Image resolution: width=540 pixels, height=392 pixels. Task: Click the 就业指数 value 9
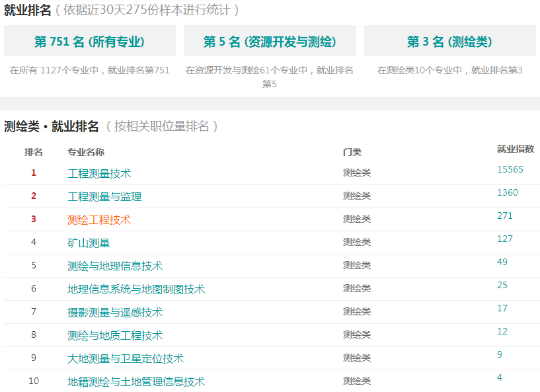pyautogui.click(x=500, y=354)
